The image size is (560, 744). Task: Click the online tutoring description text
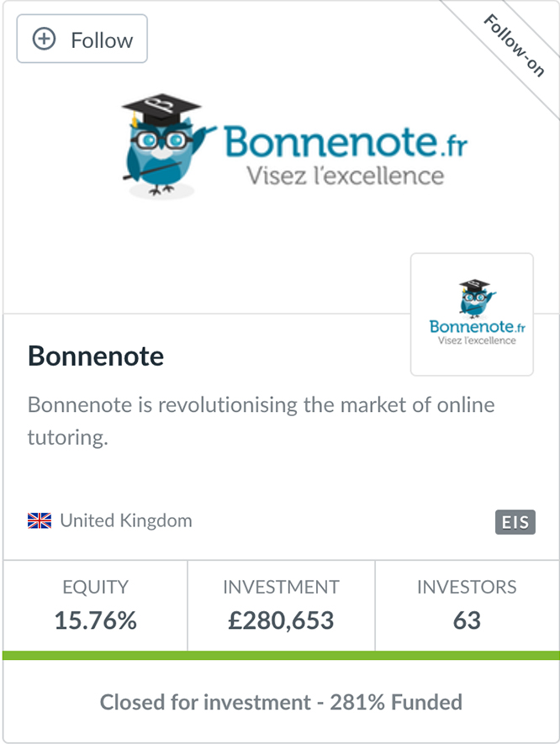pyautogui.click(x=261, y=421)
